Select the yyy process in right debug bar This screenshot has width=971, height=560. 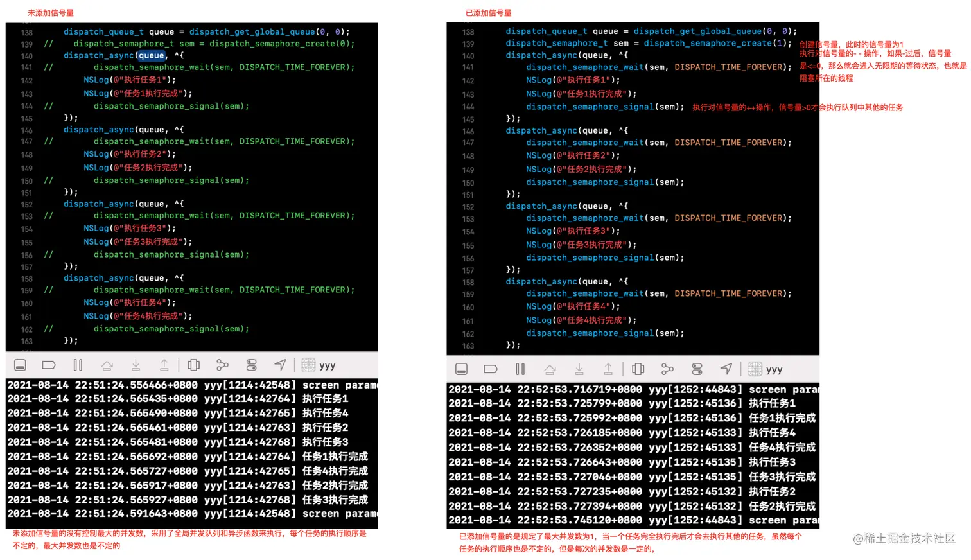(x=765, y=369)
